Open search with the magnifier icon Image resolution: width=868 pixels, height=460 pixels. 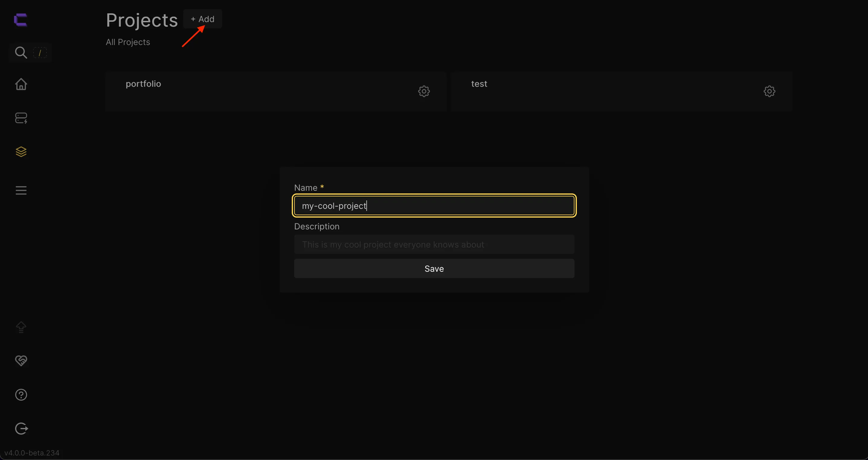click(21, 53)
